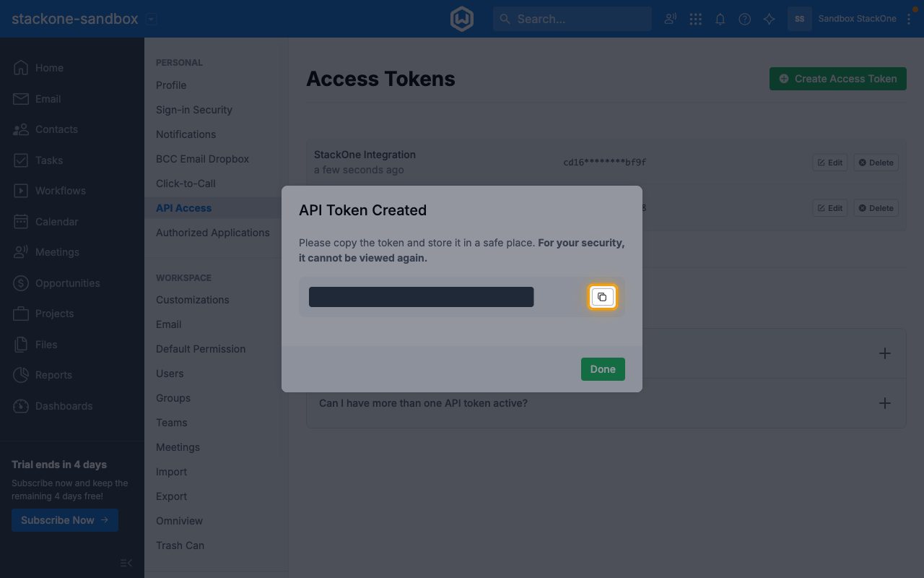Open Profile settings
The height and width of the screenshot is (578, 924).
(171, 85)
